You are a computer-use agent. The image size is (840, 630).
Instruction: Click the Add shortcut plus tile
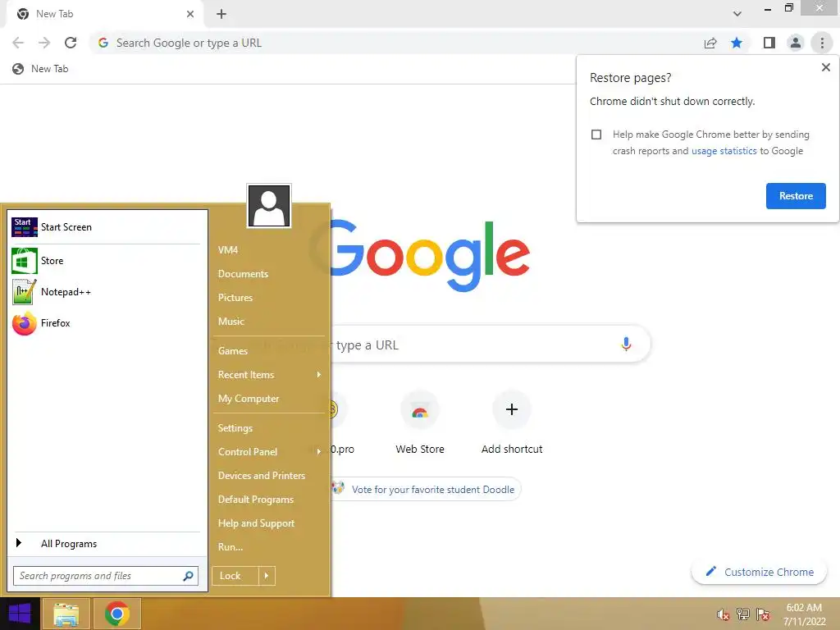click(x=512, y=423)
